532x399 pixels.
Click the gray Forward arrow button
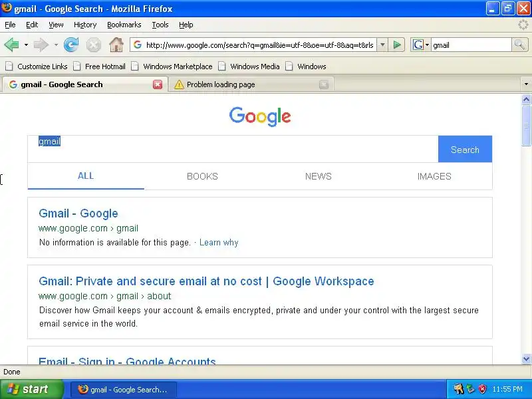coord(41,45)
